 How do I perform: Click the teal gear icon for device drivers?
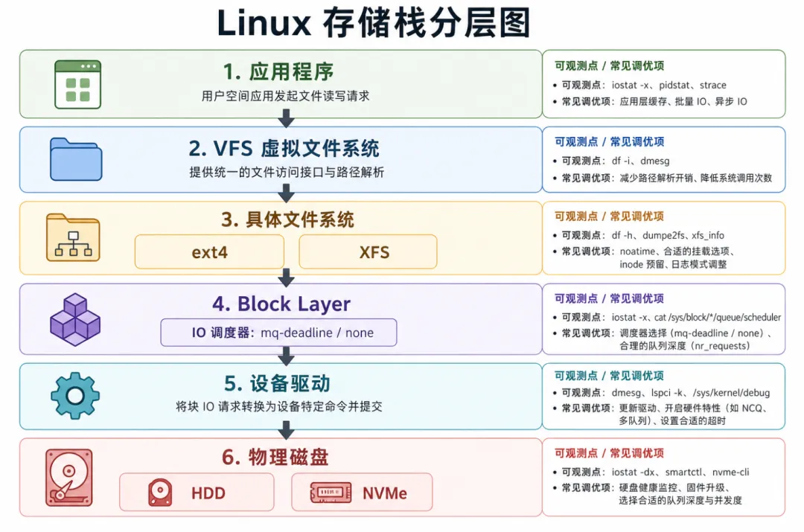pos(75,396)
